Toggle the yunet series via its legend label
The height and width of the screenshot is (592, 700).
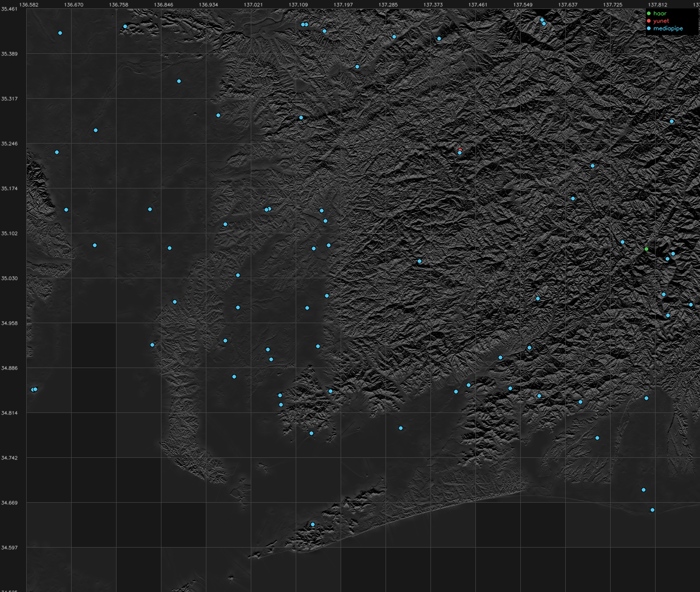point(661,21)
